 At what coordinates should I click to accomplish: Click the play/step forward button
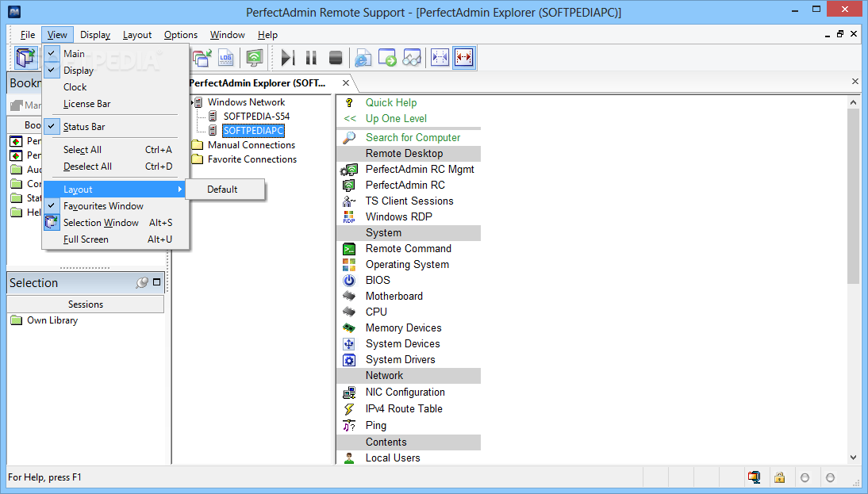point(288,58)
